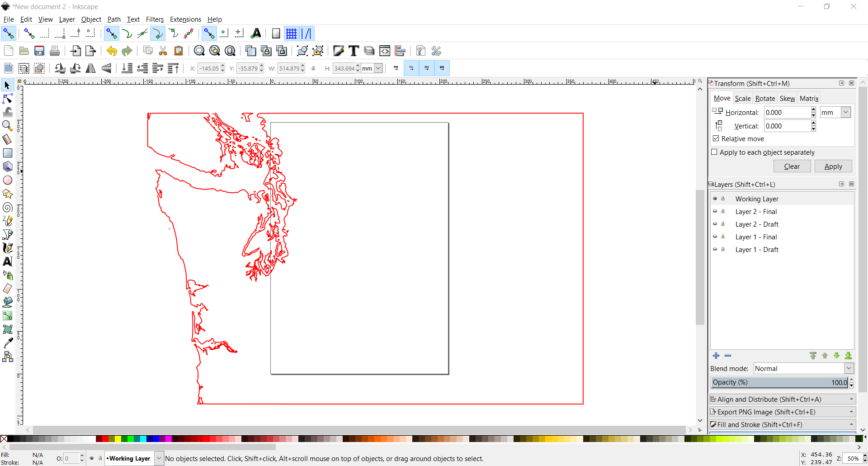This screenshot has height=466, width=868.
Task: Click the Apply button in Transform panel
Action: coord(833,166)
